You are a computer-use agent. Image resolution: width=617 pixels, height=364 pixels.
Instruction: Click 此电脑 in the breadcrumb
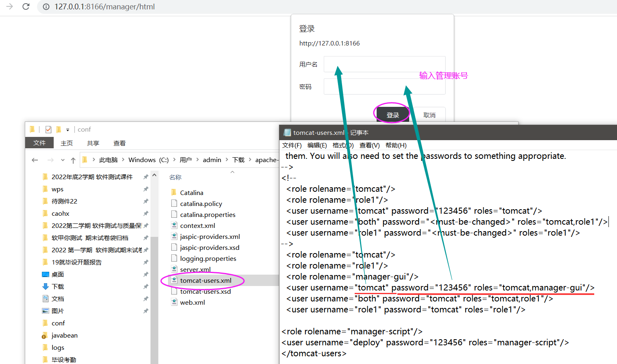(108, 160)
